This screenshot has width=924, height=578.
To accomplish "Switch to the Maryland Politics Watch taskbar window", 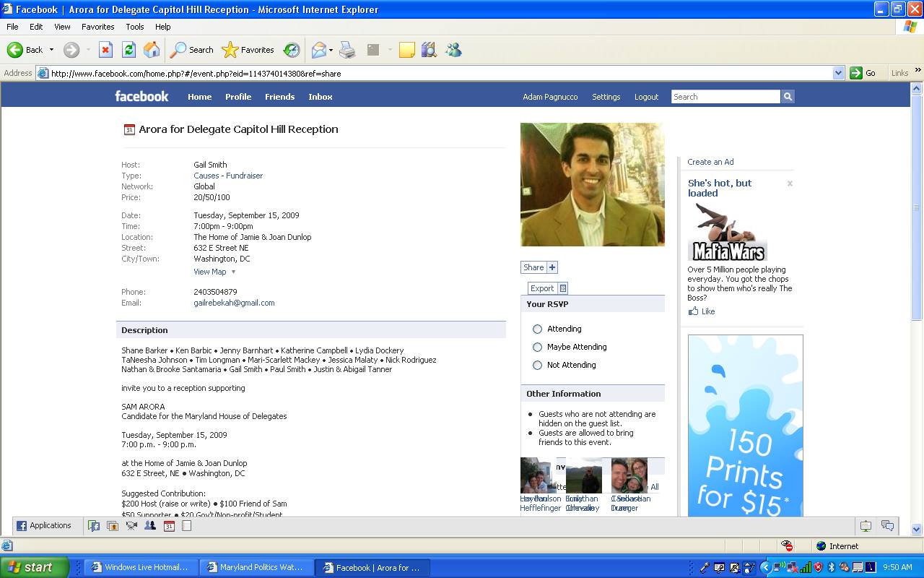I will [x=256, y=567].
